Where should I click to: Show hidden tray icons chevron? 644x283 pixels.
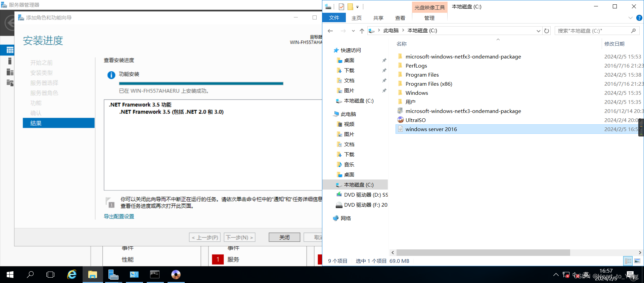pyautogui.click(x=556, y=275)
